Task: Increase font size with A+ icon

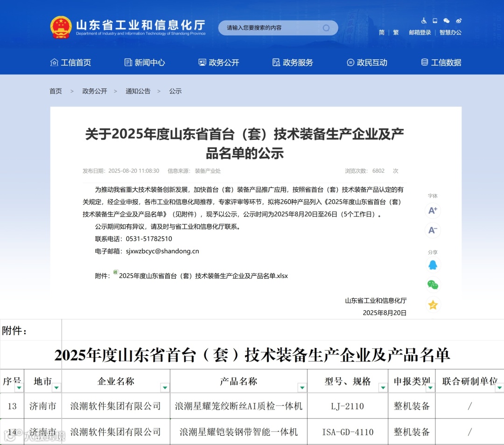Action: point(433,210)
